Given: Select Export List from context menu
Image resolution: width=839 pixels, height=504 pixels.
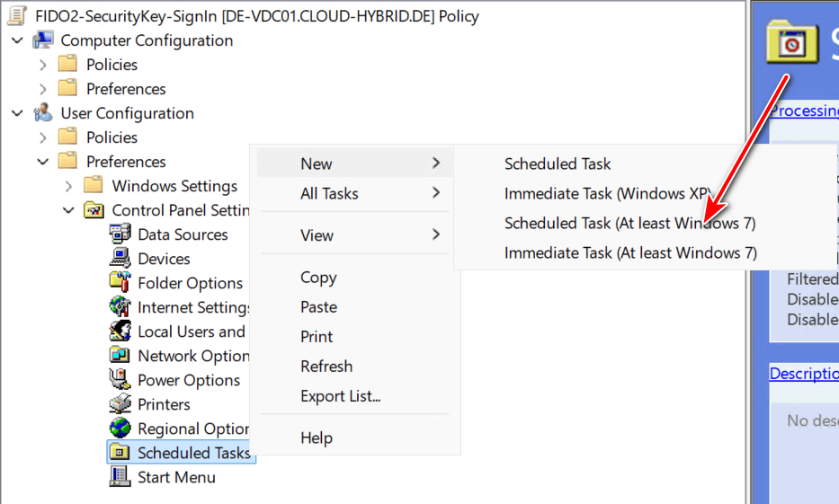Looking at the screenshot, I should (x=340, y=396).
